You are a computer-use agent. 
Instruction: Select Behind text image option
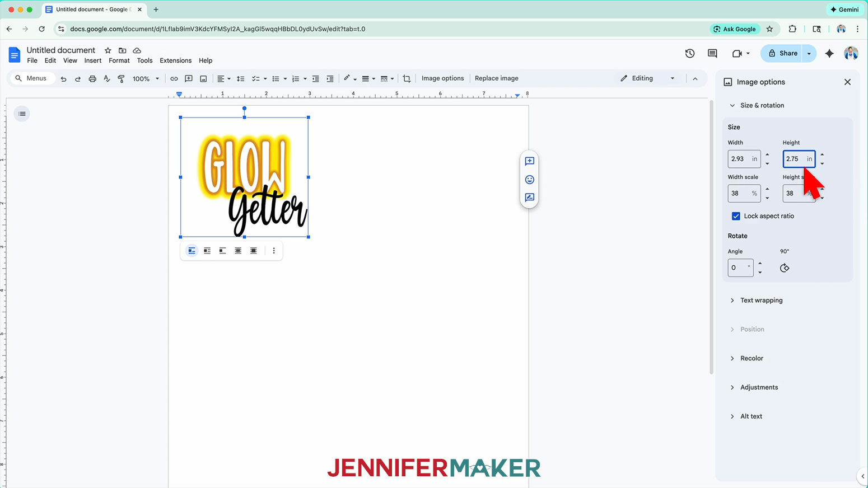point(238,251)
